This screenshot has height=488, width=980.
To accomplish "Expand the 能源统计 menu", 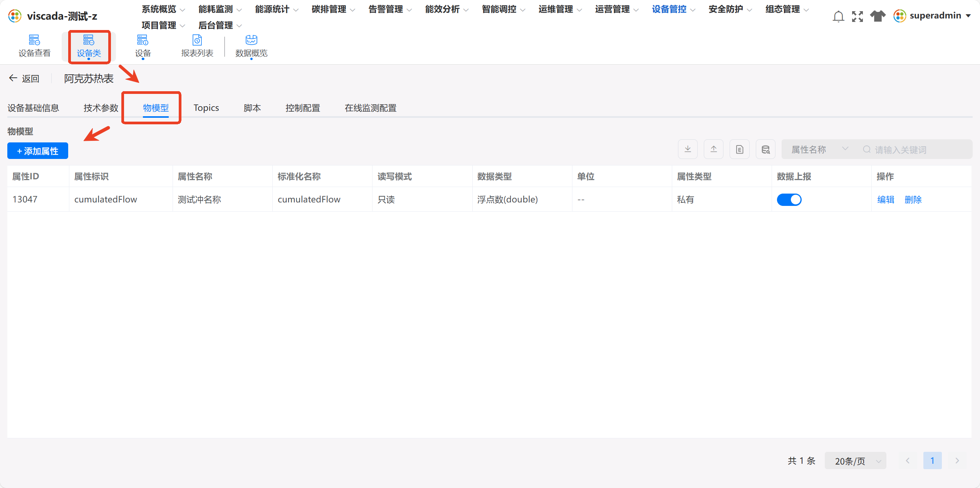I will pos(277,9).
